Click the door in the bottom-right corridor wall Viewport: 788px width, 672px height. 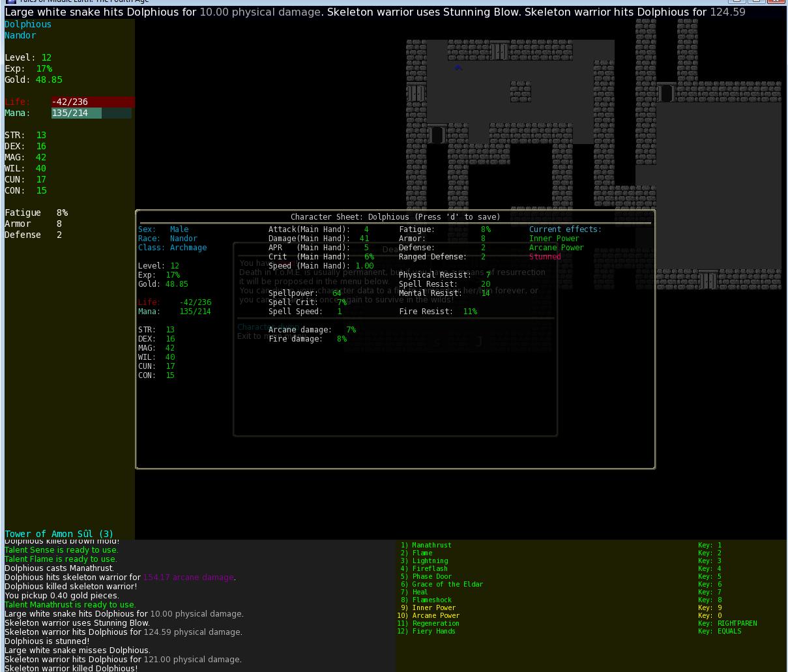click(708, 280)
